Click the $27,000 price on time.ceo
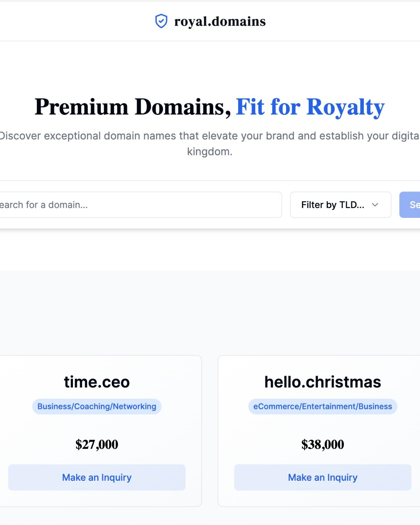 (x=97, y=444)
